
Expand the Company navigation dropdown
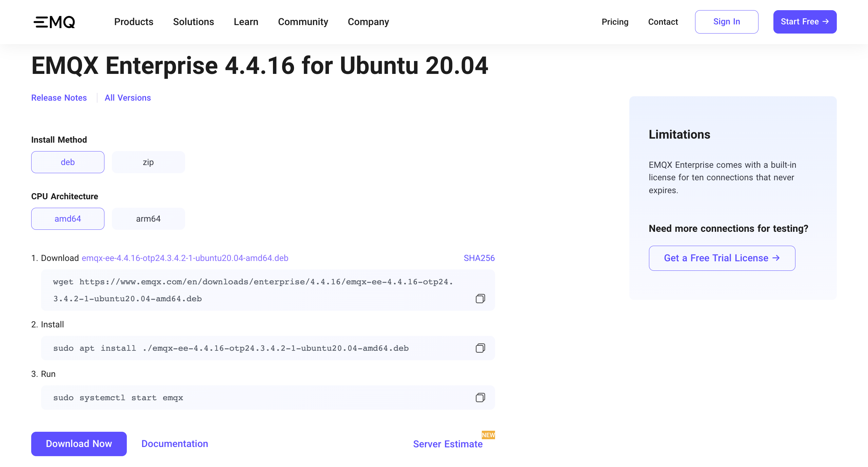pos(368,22)
